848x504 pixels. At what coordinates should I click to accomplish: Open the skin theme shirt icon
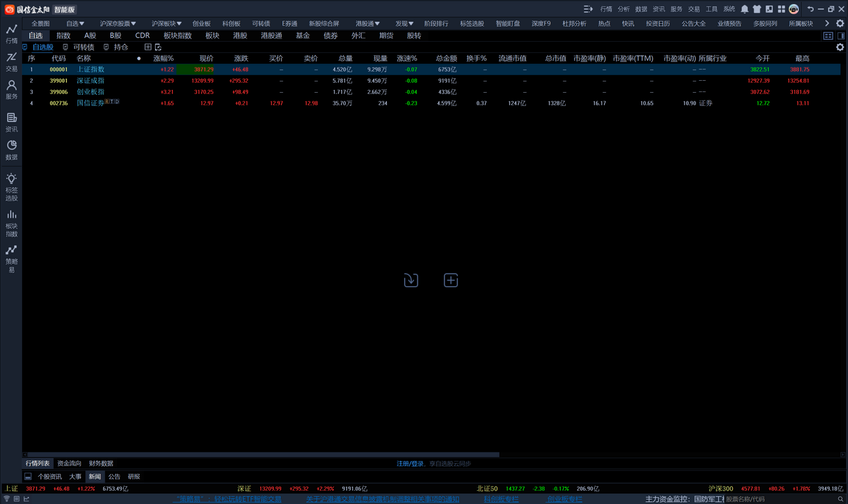tap(757, 9)
